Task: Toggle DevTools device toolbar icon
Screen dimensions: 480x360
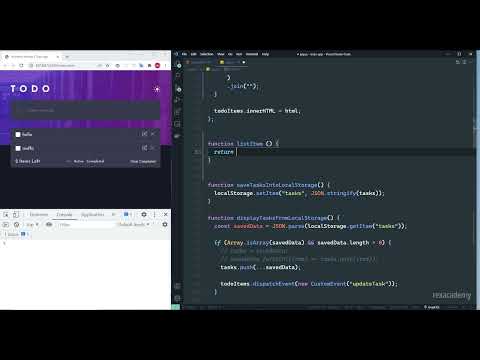Action: tap(16, 215)
